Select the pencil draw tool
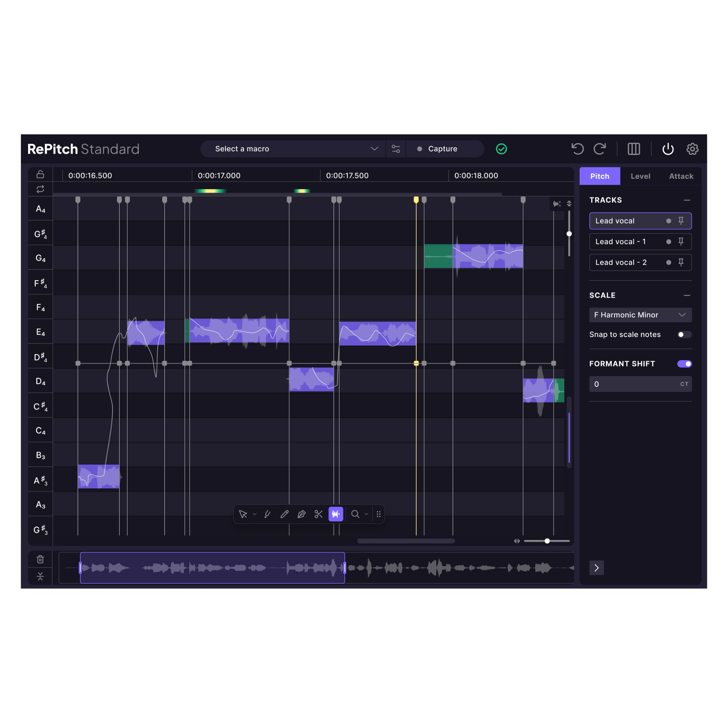 (284, 514)
